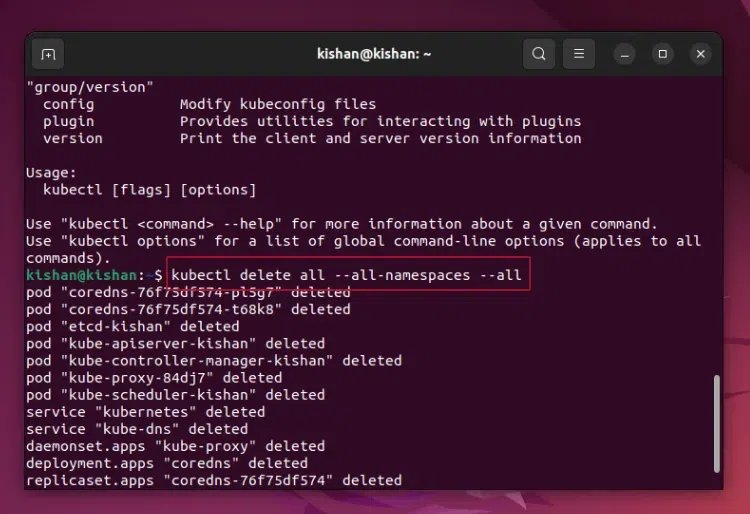Click the window title kishan@kishan: ~
This screenshot has width=750, height=514.
(374, 54)
